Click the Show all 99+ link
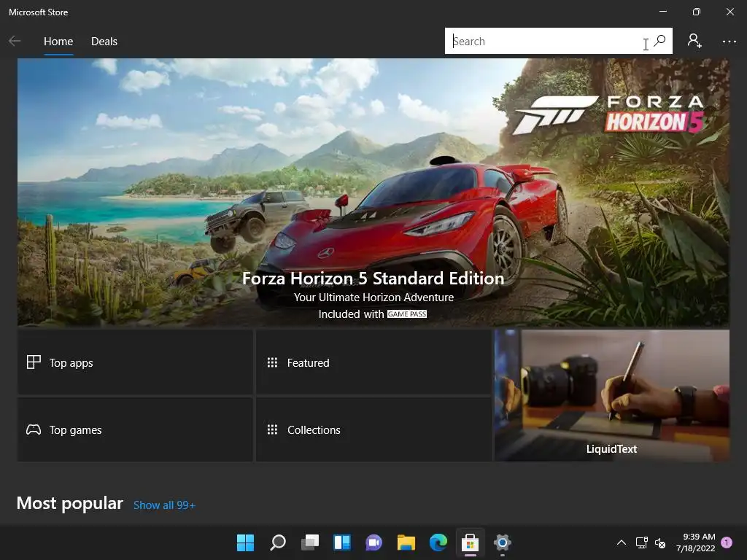 click(164, 505)
